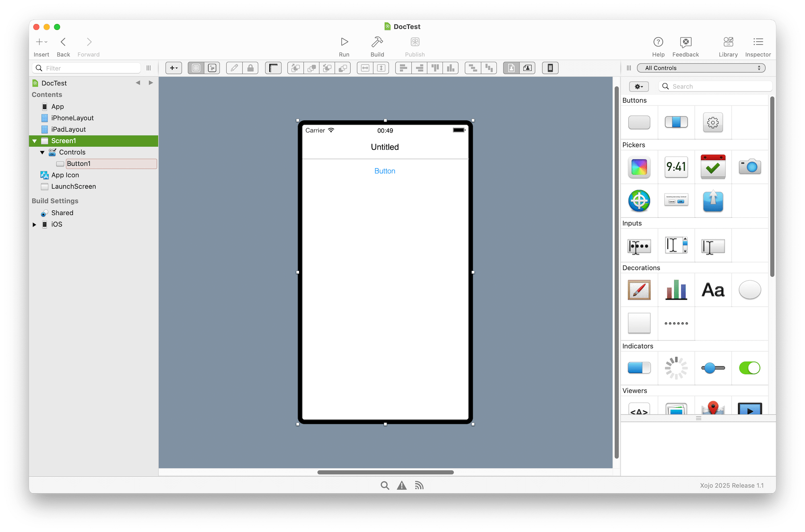The image size is (805, 532).
Task: Toggle the lock-position padlock in the toolbar
Action: (x=251, y=68)
